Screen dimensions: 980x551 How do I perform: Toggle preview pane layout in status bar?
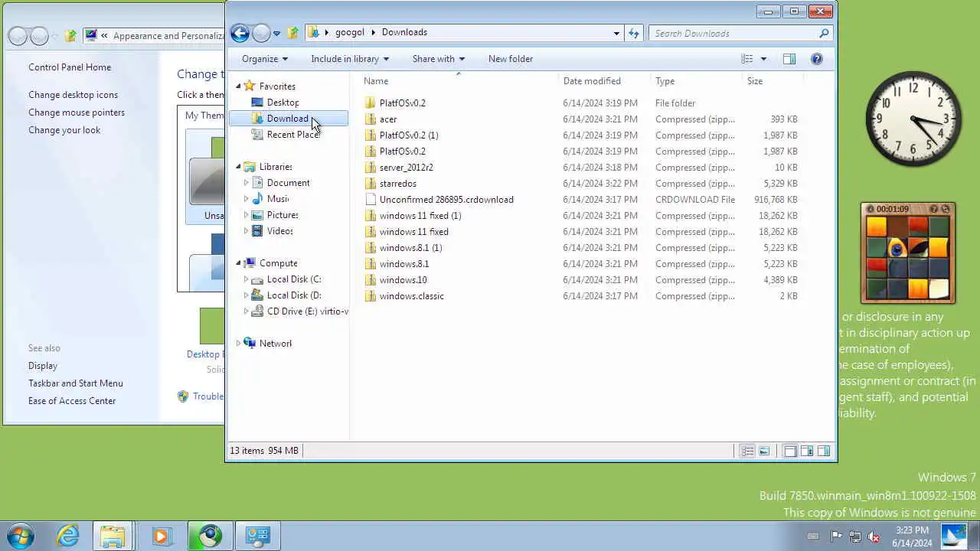point(824,452)
